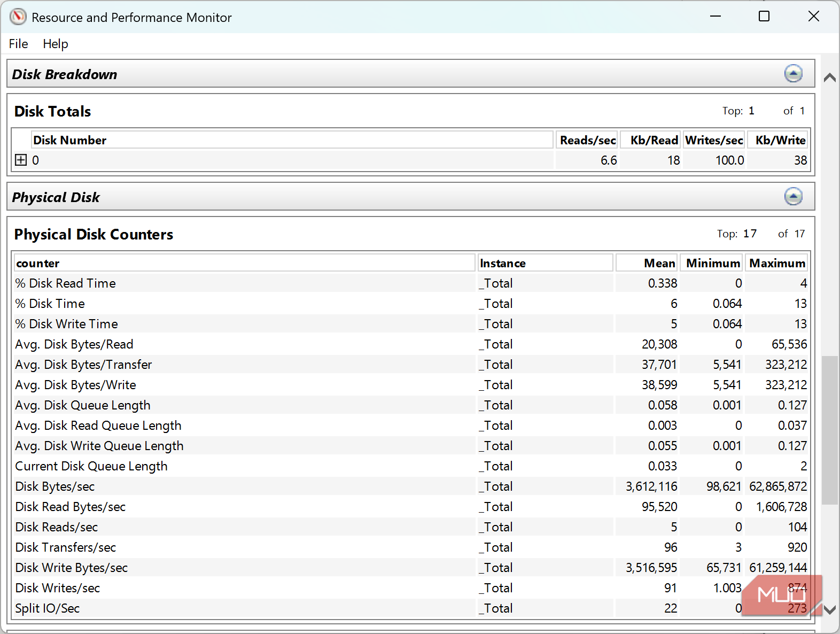840x634 pixels.
Task: Select Current Disk Queue Length counter
Action: coord(91,466)
